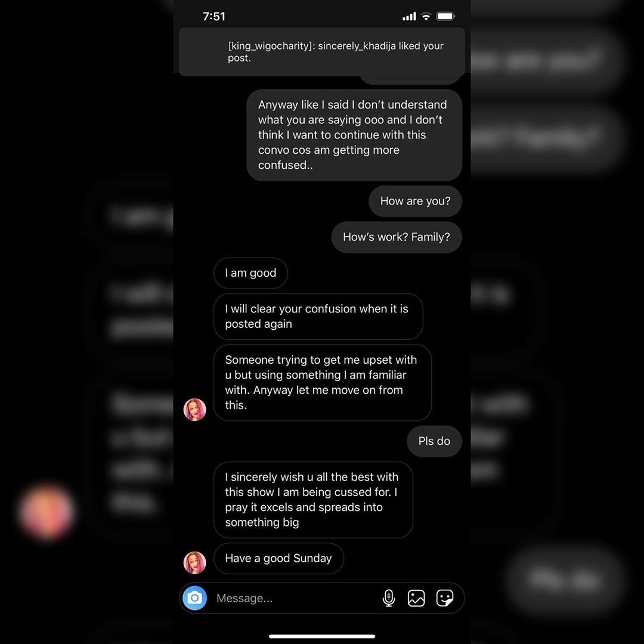Tap the 'Have a good Sunday' message
This screenshot has width=644, height=644.
(x=278, y=558)
